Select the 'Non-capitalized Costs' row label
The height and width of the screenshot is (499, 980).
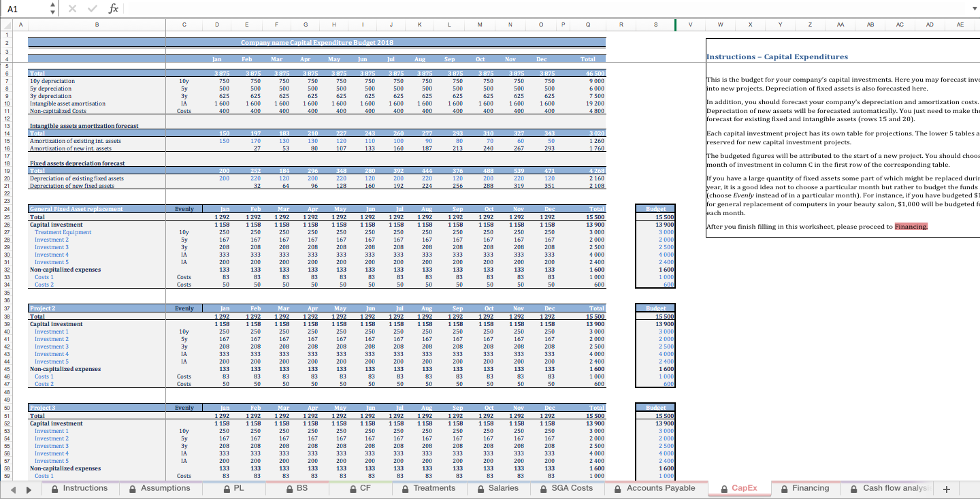tap(58, 111)
